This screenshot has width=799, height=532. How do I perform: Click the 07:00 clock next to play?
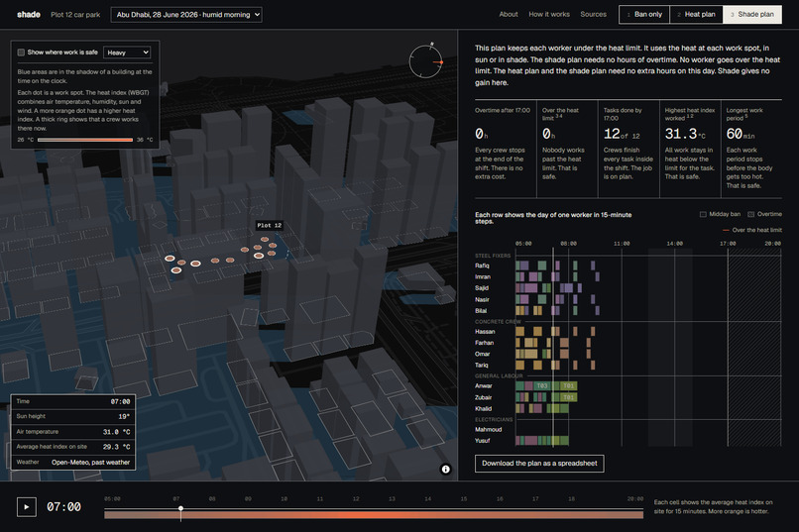63,507
